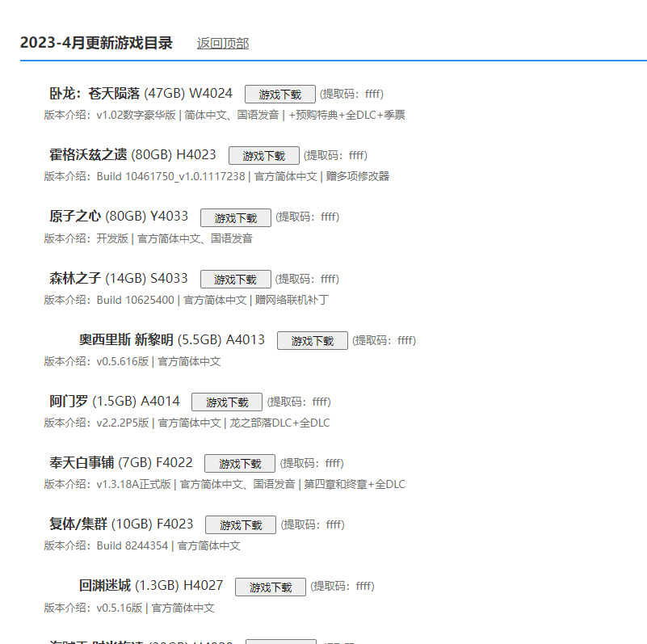This screenshot has height=644, width=647.
Task: Start download for 森林之子 S4033
Action: coord(235,279)
